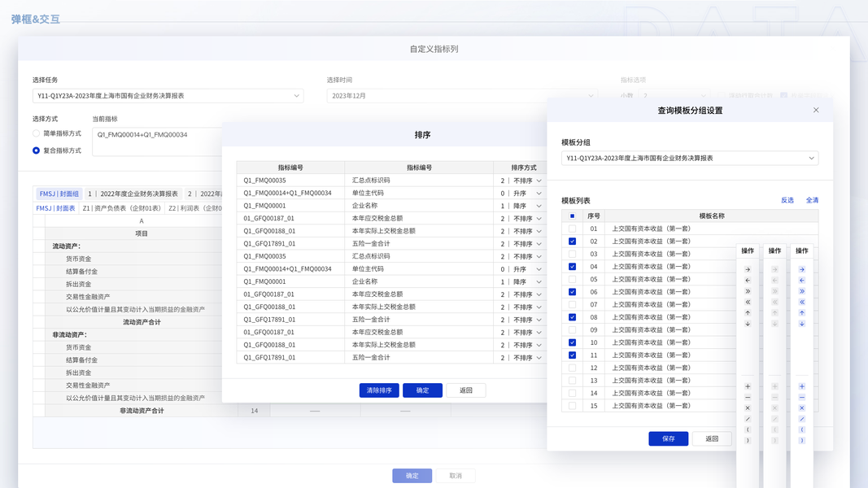Click the blue left parenthesis icon
Image resolution: width=868 pixels, height=488 pixels.
click(x=801, y=429)
